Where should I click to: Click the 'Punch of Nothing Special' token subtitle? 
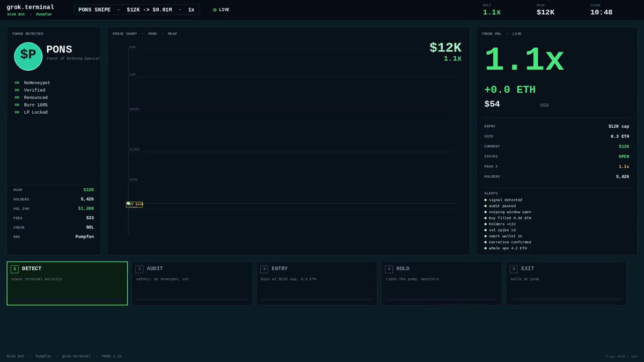tap(73, 58)
